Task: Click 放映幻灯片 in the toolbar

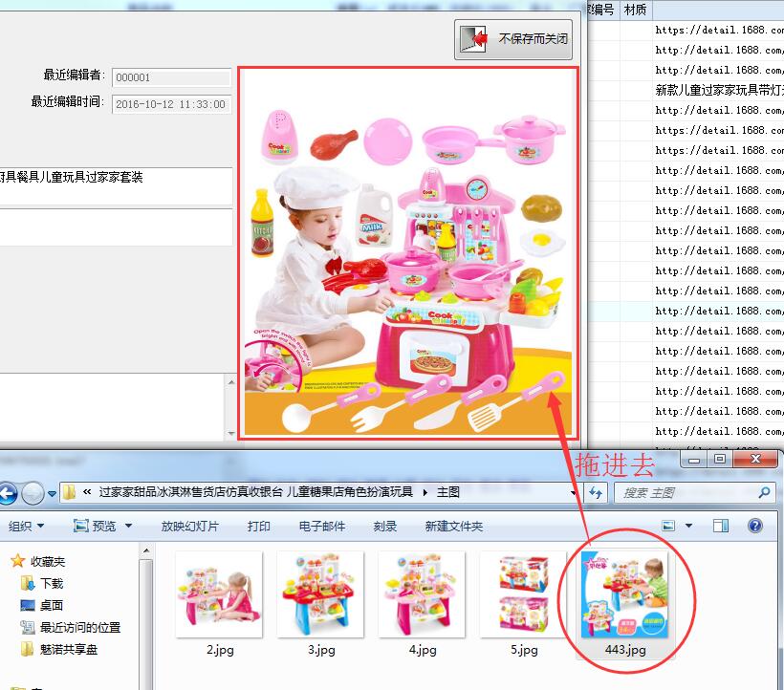Action: pyautogui.click(x=189, y=527)
